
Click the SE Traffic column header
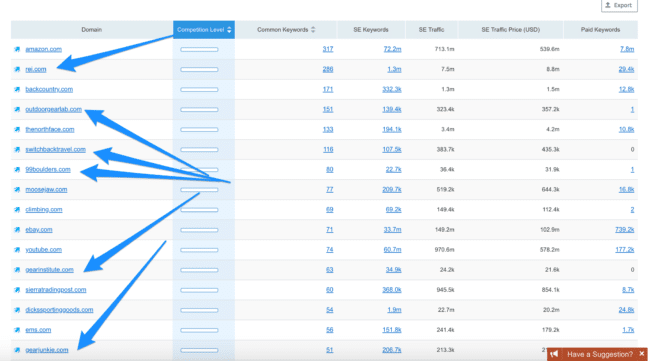(x=431, y=30)
